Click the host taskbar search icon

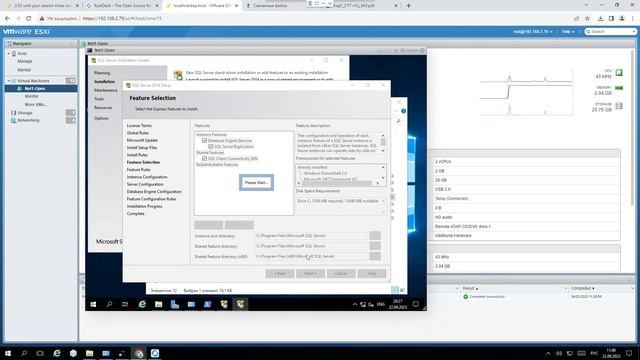(24, 353)
